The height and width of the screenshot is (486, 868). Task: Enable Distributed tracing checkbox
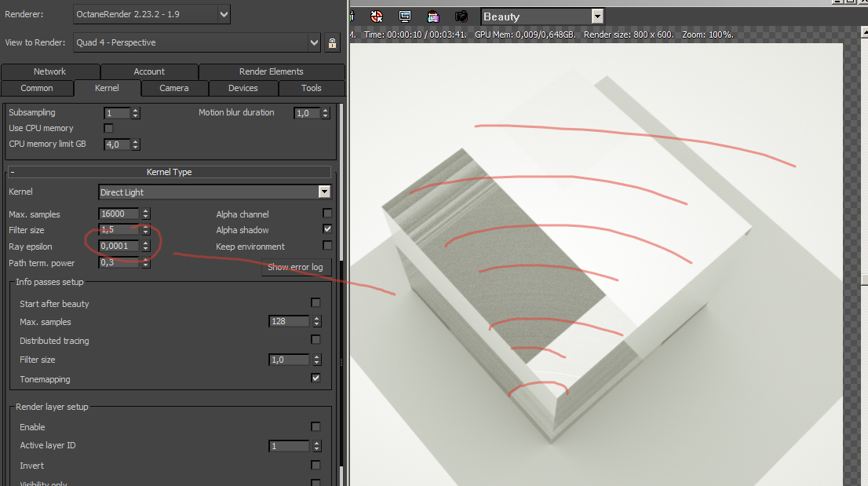pos(315,339)
